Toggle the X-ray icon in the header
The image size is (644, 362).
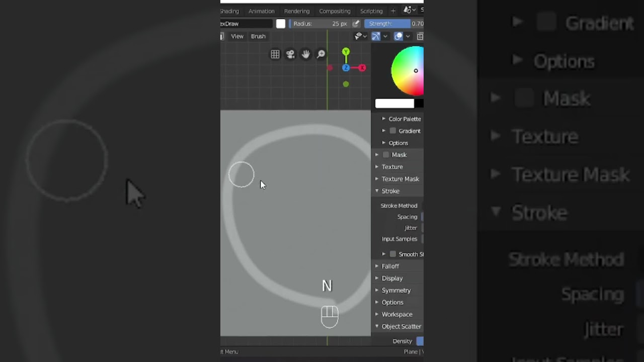coord(420,36)
